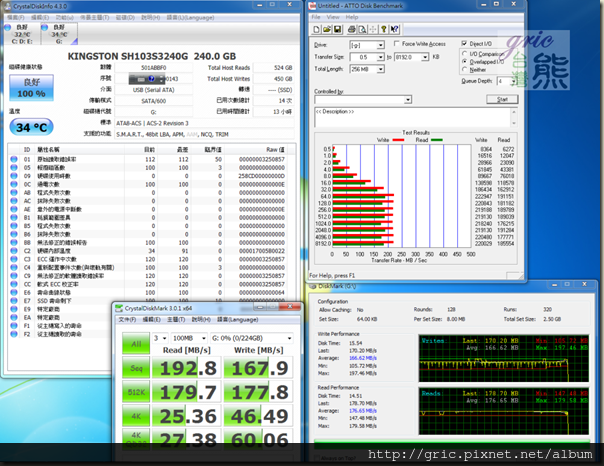
Task: Click blue status orb of attribute C4 row
Action: click(x=14, y=267)
